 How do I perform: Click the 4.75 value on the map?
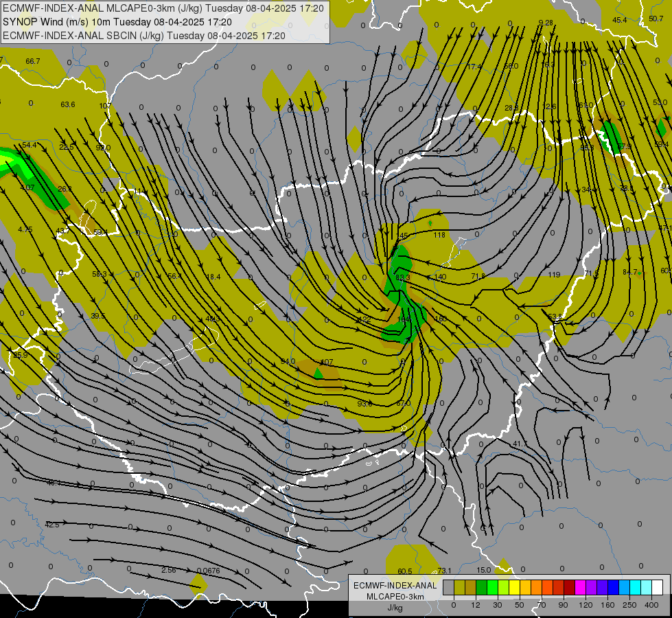click(x=25, y=229)
